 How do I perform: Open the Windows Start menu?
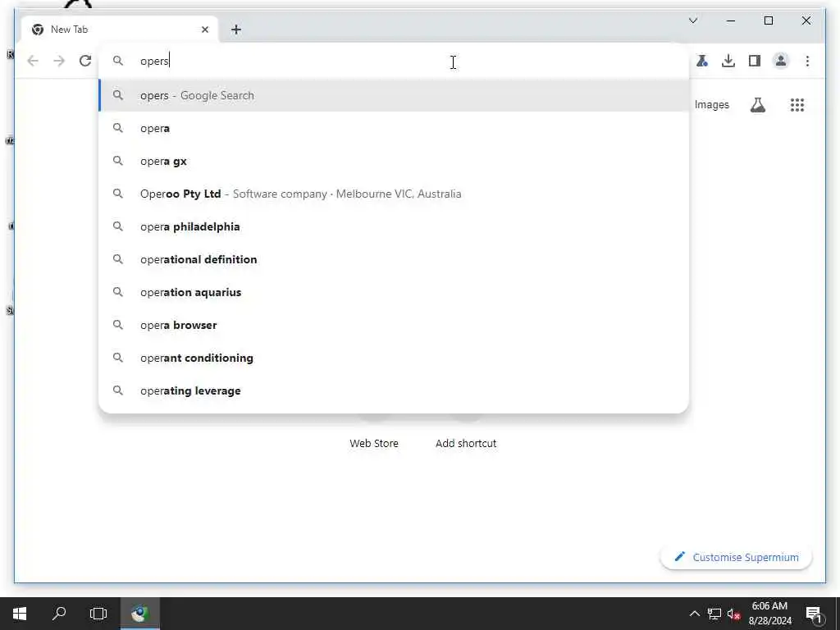pyautogui.click(x=20, y=614)
